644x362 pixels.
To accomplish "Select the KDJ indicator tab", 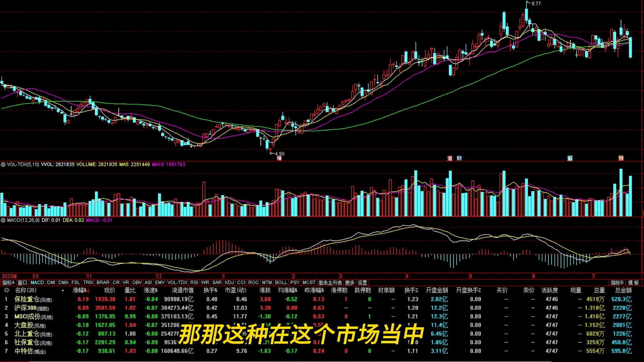I will (x=229, y=283).
